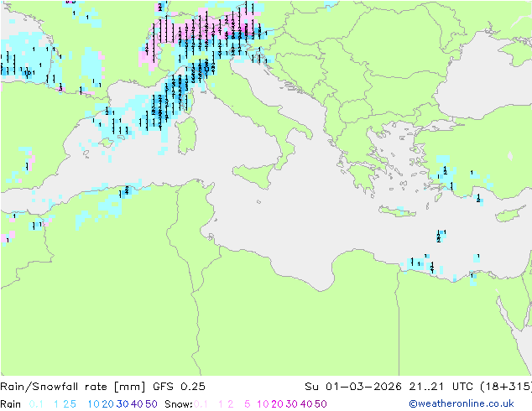Open the weatheronline.co.uk copyright link
This screenshot has width=532, height=411.
coord(462,403)
